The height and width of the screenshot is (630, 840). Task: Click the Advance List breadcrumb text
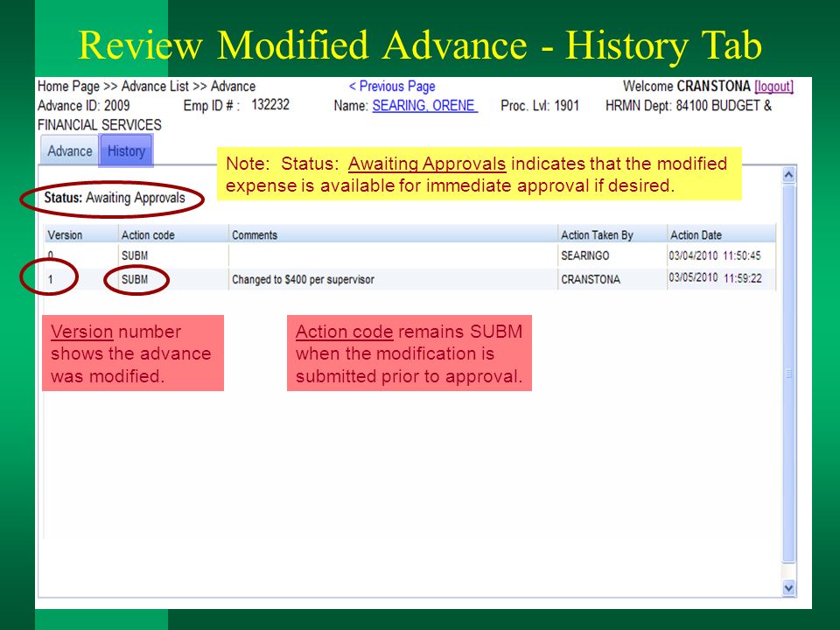click(x=155, y=87)
